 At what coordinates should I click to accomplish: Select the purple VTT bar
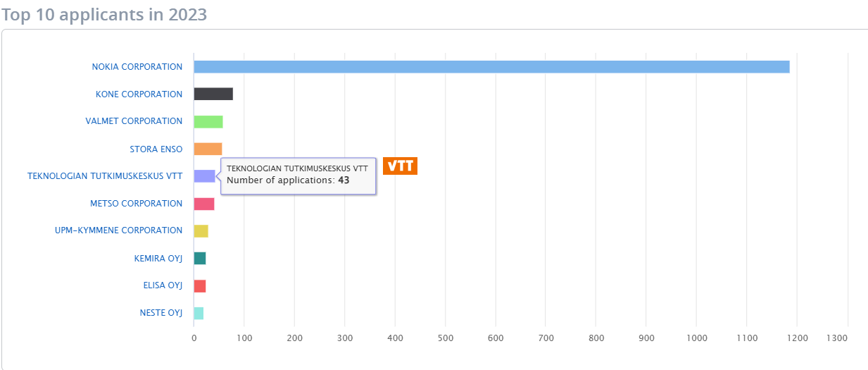coord(204,176)
